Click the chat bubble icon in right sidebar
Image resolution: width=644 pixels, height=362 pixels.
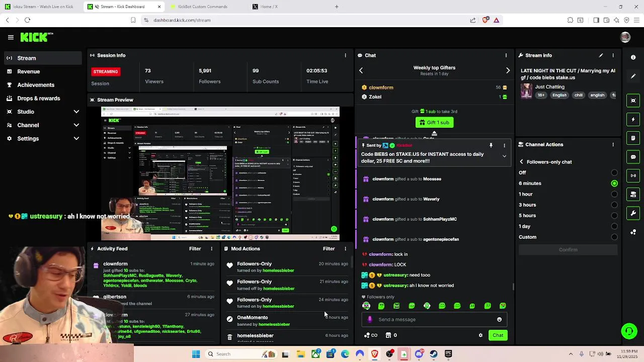tap(633, 157)
